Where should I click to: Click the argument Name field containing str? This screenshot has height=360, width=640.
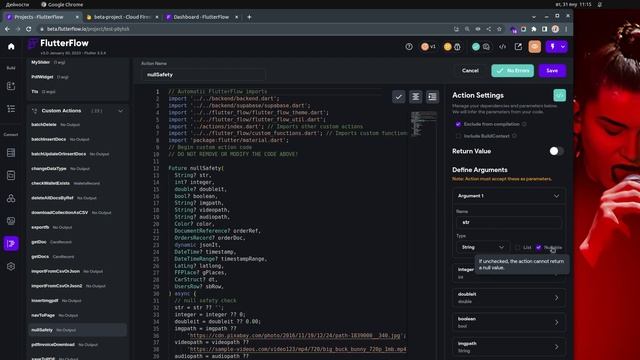(509, 222)
